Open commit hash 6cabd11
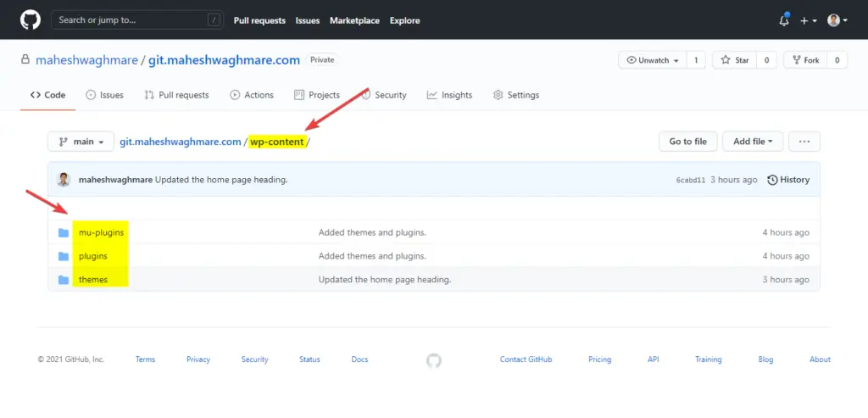 point(691,180)
